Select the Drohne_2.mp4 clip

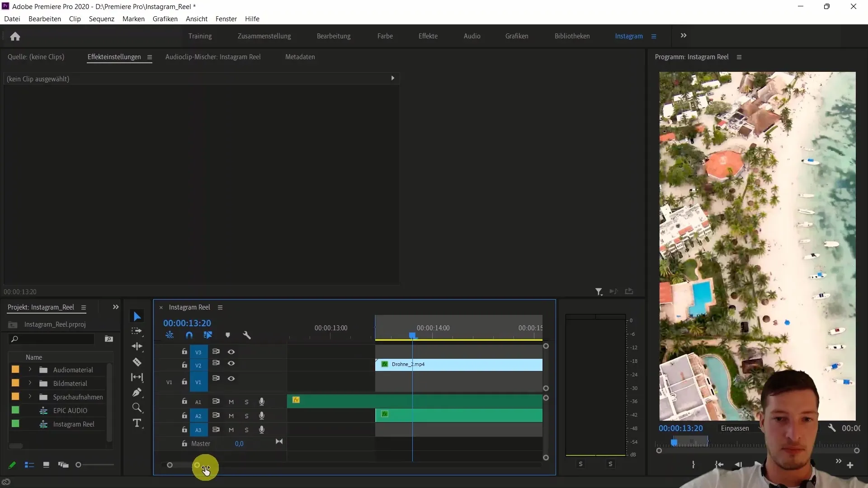tap(459, 365)
